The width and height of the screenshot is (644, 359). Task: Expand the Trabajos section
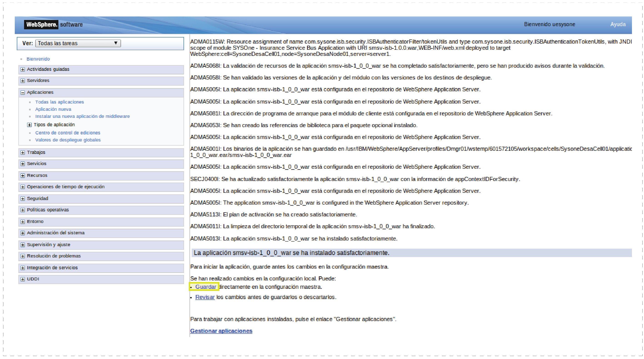click(23, 152)
